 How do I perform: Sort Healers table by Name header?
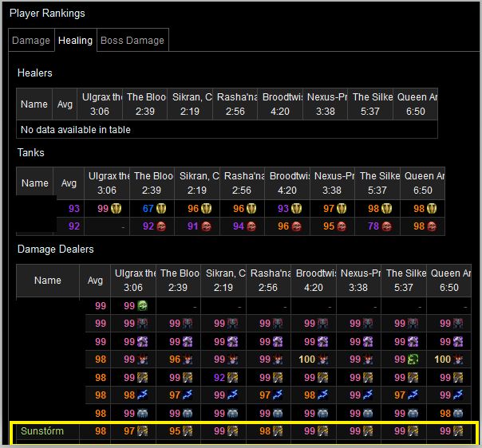(34, 104)
